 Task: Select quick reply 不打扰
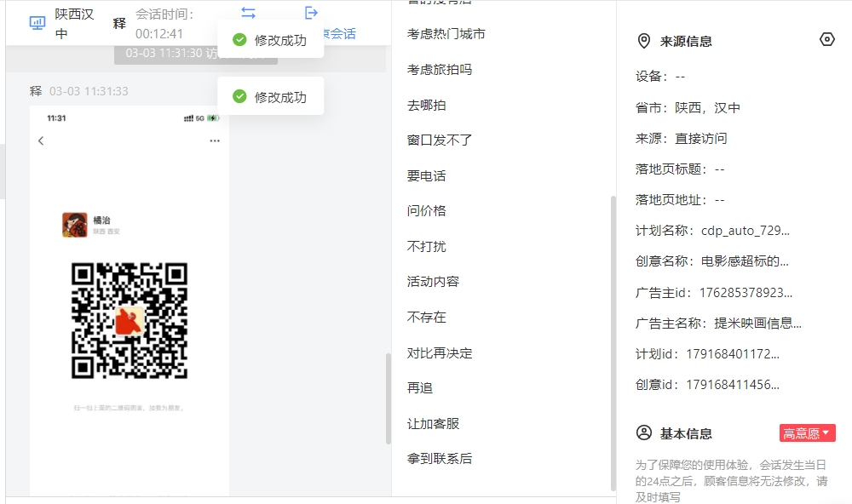427,247
